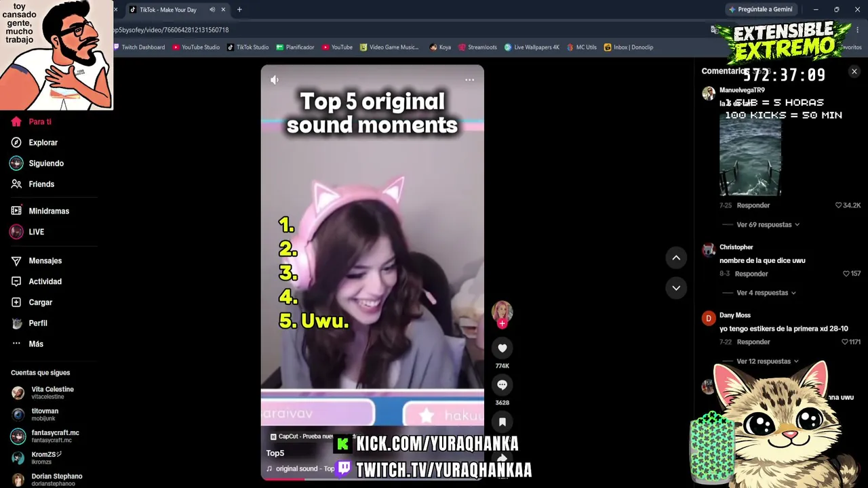
Task: Open Mensajes inbox
Action: tap(37, 261)
